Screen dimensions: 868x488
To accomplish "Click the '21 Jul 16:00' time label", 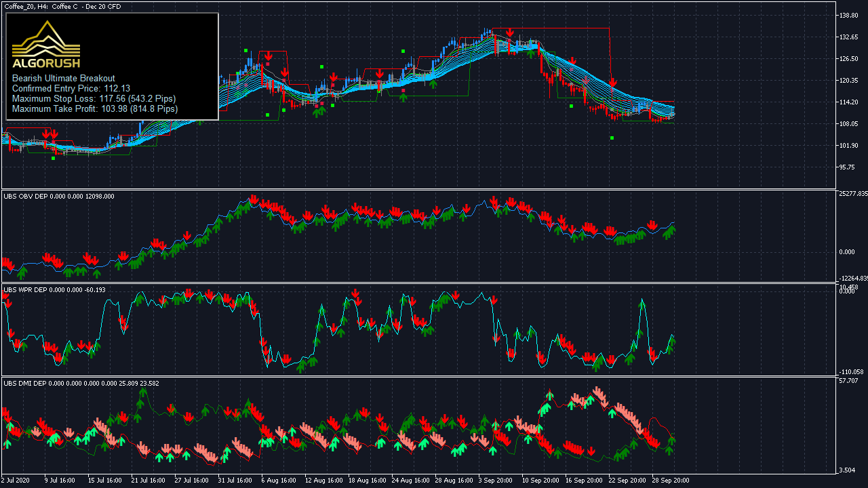I will pyautogui.click(x=147, y=480).
